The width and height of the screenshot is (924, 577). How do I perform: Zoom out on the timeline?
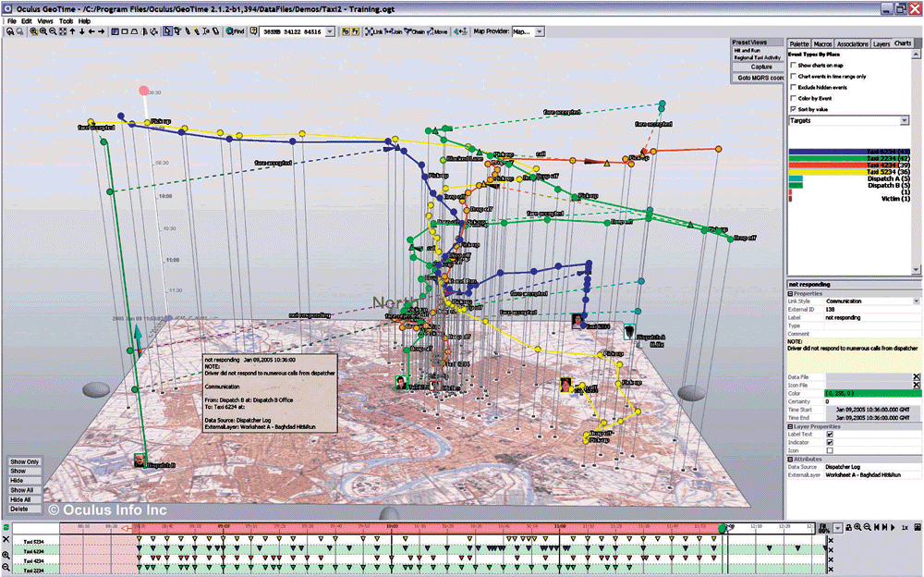[868, 527]
